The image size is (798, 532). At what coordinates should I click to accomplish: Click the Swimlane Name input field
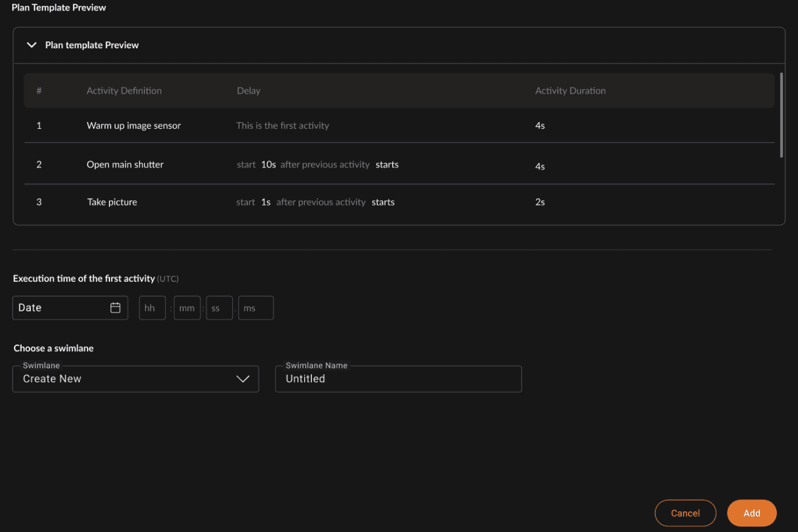[398, 379]
